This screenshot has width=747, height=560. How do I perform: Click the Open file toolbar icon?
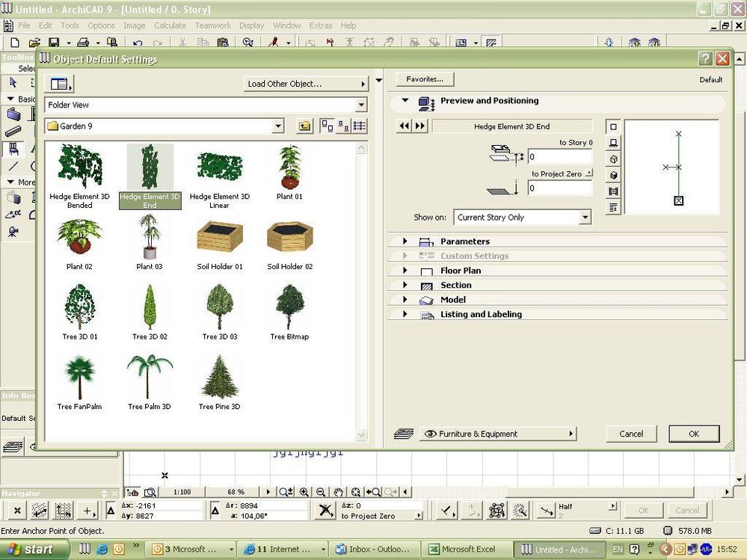[34, 43]
